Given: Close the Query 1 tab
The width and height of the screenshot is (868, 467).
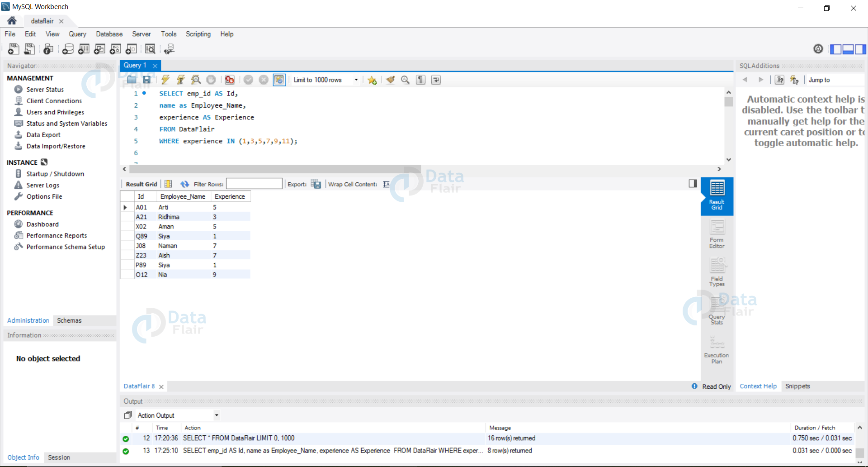Looking at the screenshot, I should (155, 66).
